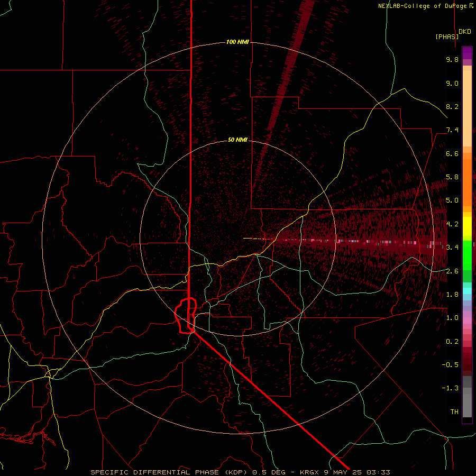476x476 pixels.
Task: Click the 50 NMI range ring label
Action: click(237, 140)
